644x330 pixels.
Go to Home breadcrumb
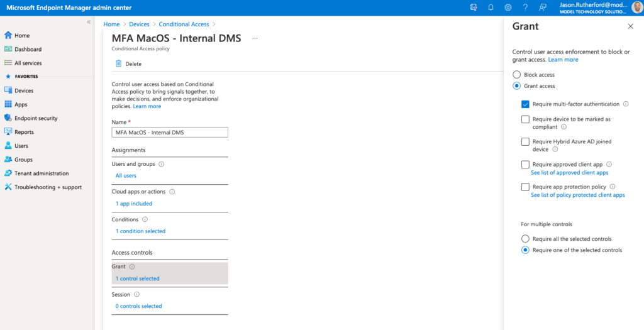(111, 25)
